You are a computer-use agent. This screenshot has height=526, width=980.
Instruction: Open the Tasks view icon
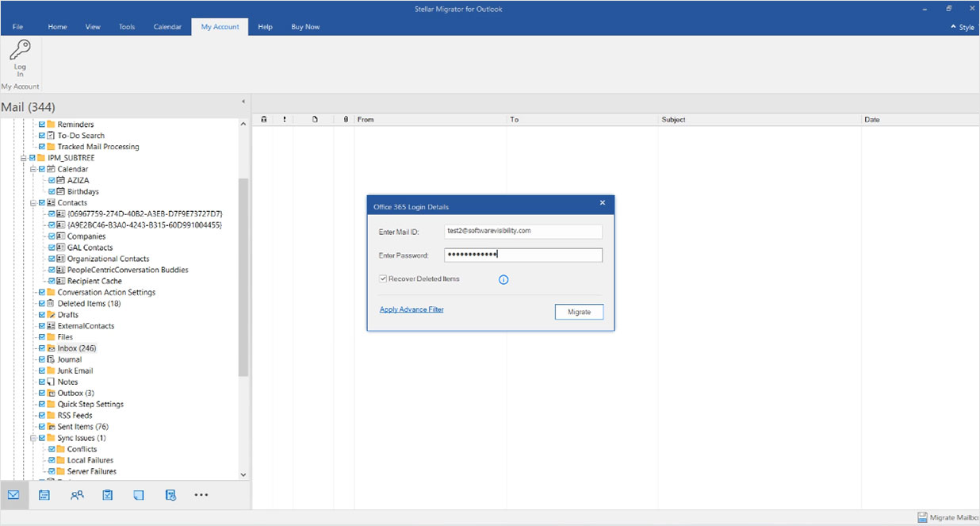(107, 495)
